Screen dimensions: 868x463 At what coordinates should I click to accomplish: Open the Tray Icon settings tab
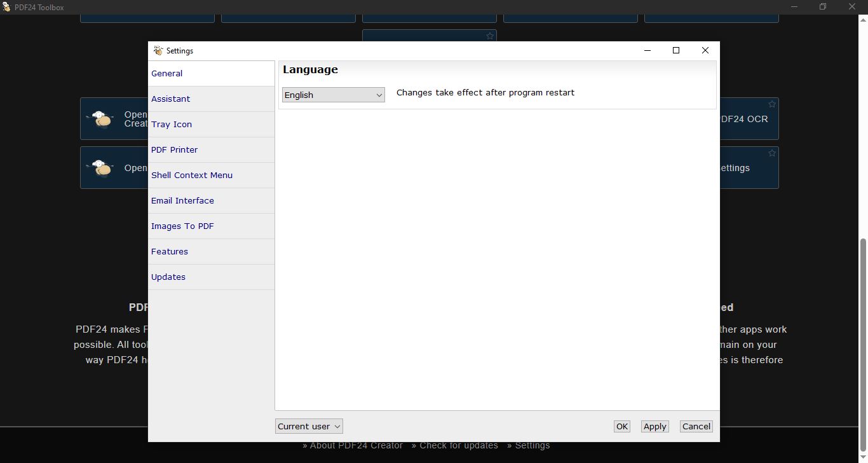(x=211, y=125)
